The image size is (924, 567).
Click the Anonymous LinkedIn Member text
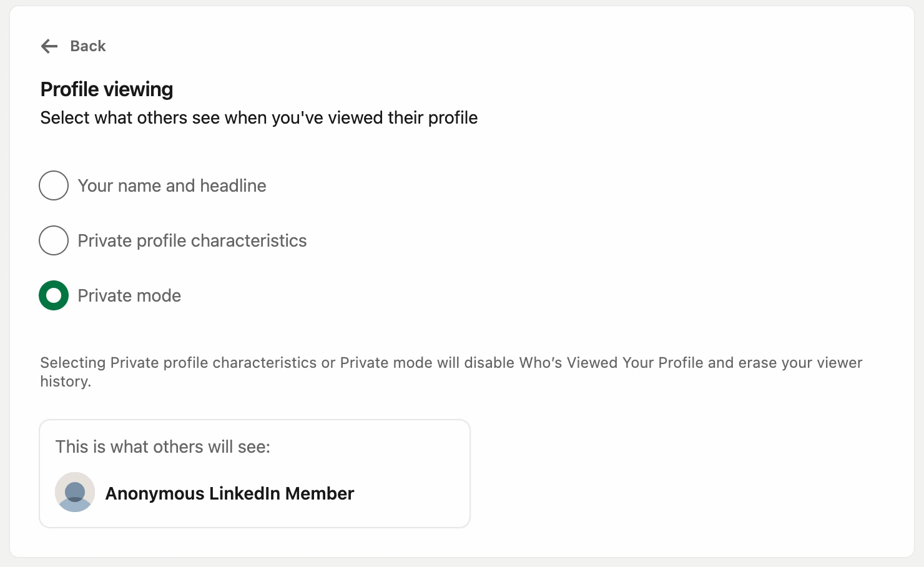tap(229, 493)
